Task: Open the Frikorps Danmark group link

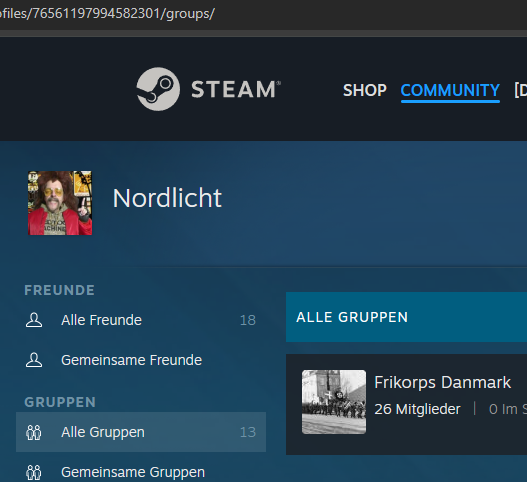Action: coord(442,383)
